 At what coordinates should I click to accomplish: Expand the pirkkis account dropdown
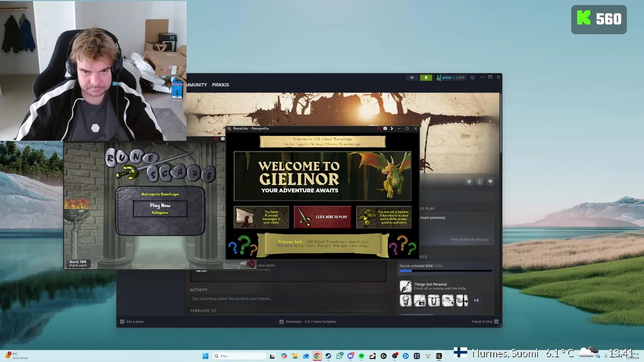(x=450, y=77)
